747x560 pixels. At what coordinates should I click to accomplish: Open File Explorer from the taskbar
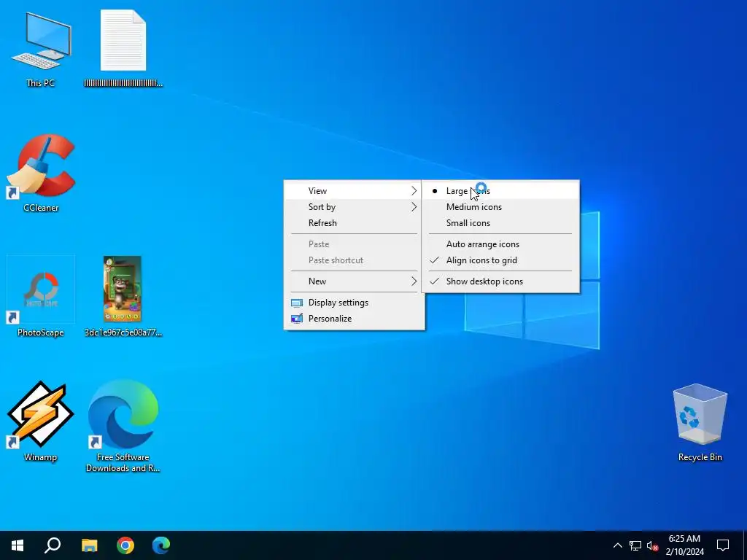coord(89,545)
